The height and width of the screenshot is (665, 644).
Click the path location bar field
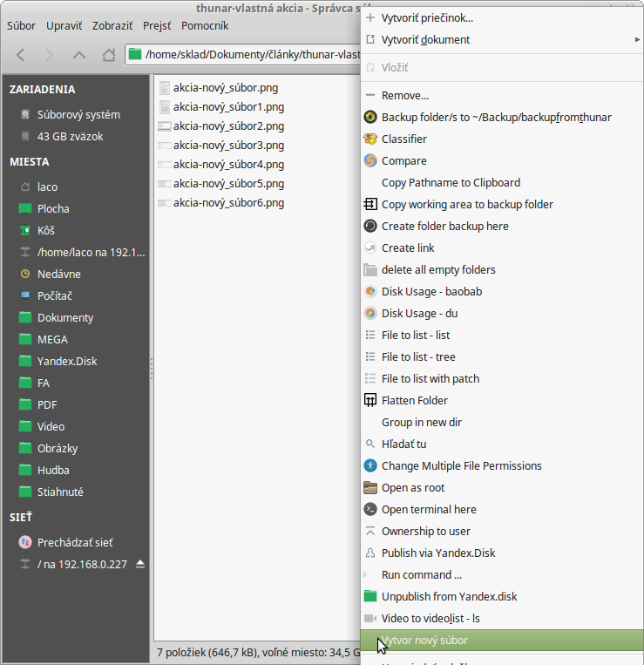(242, 55)
